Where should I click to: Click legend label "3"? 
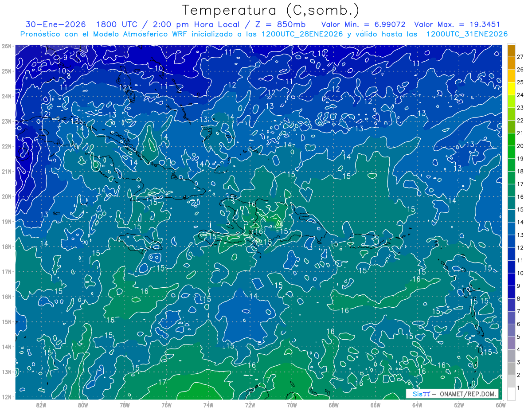518,363
